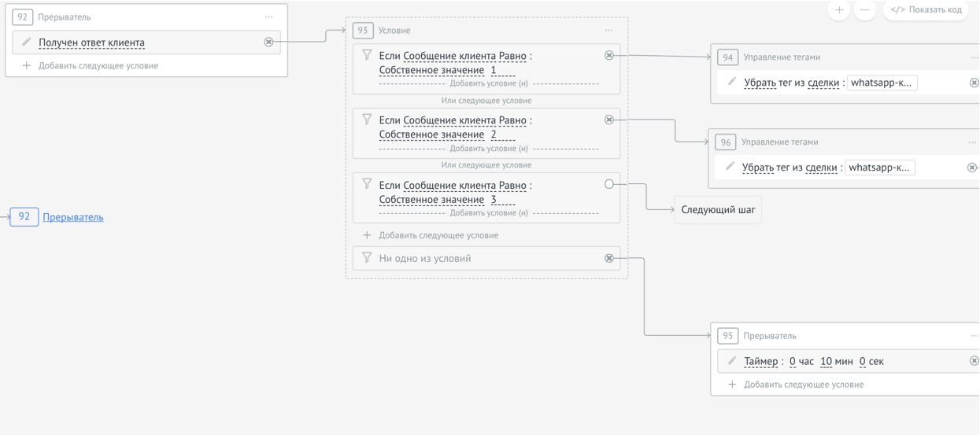Click the empty connector circle of condition 3

point(608,184)
